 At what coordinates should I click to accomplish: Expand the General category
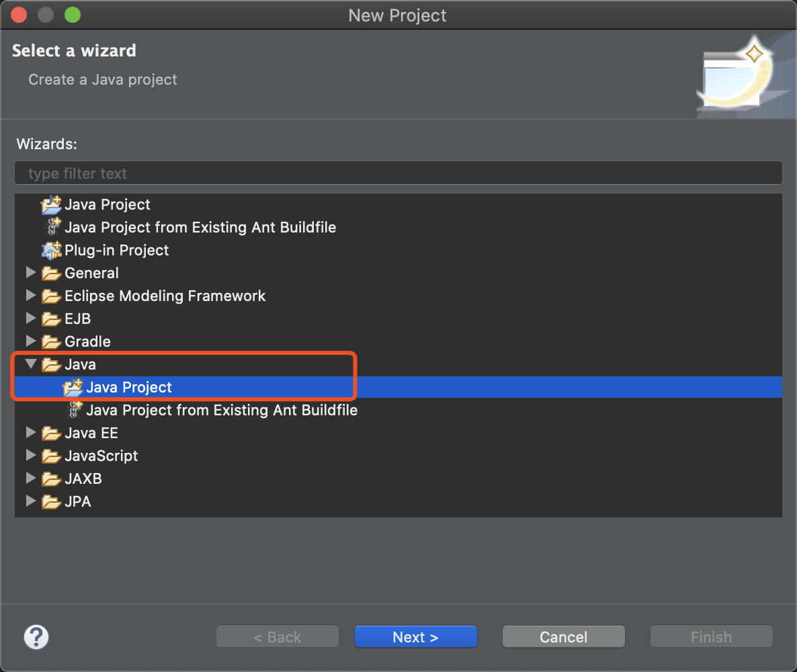point(31,272)
